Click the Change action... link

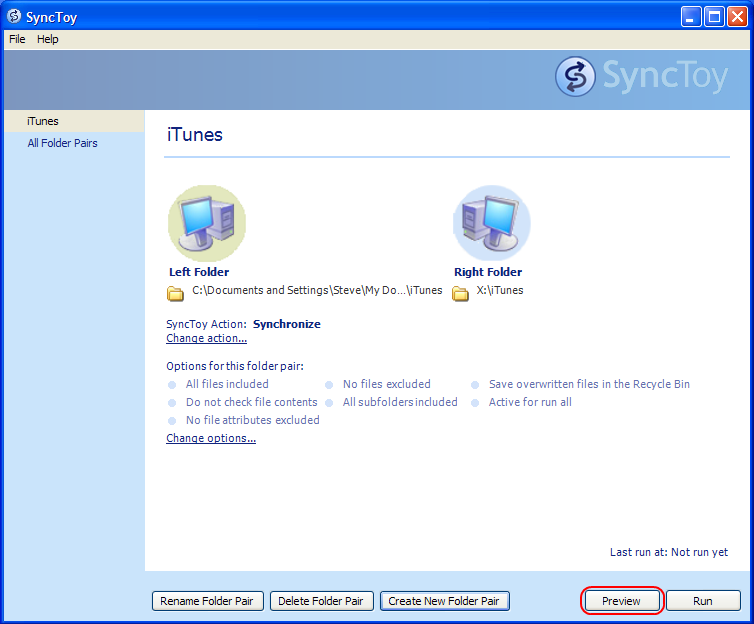[x=206, y=338]
